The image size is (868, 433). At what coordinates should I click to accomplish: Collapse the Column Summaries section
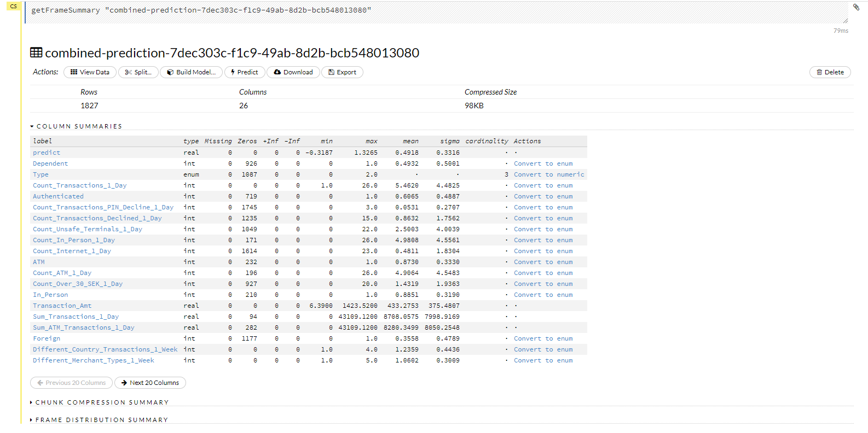76,126
